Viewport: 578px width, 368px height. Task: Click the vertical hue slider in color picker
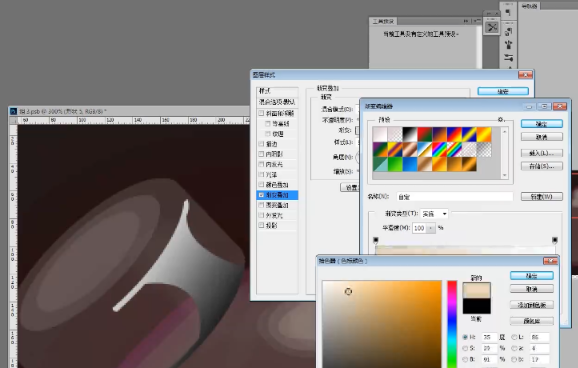click(452, 324)
